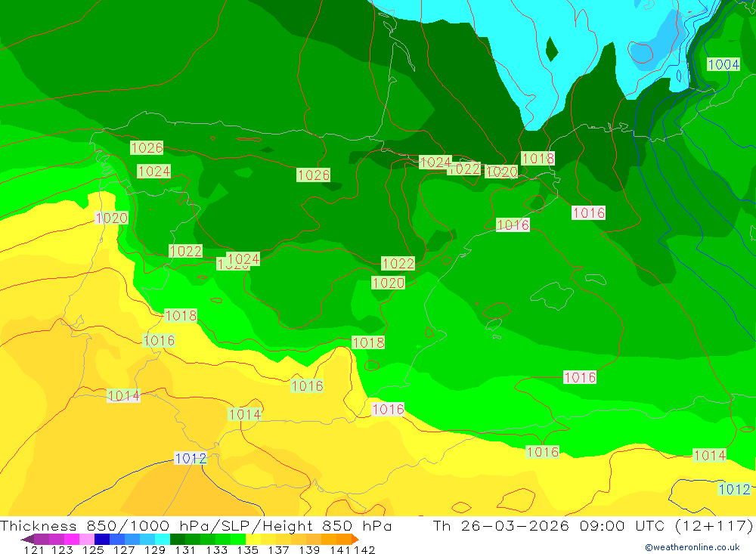Click the darkest green legend swatch
The height and width of the screenshot is (554, 756).
178,539
